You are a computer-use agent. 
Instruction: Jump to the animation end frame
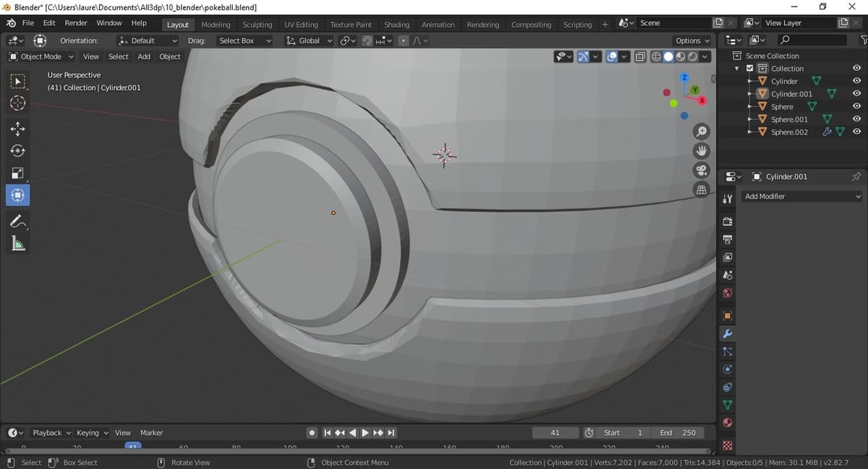[391, 433]
